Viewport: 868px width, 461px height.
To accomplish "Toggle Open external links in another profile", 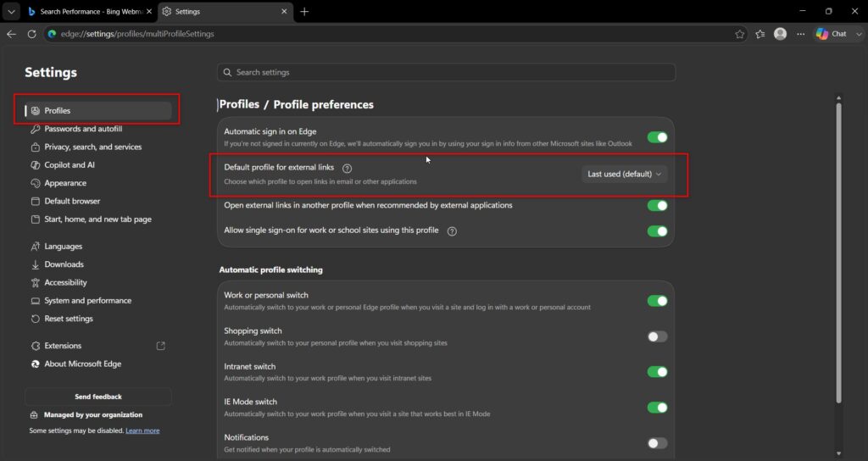I will [657, 205].
